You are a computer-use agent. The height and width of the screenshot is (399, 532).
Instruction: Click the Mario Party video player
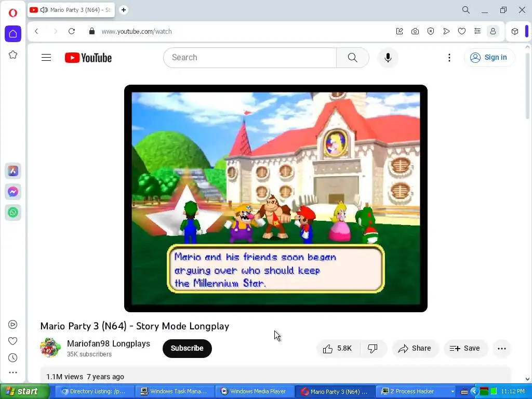point(276,198)
